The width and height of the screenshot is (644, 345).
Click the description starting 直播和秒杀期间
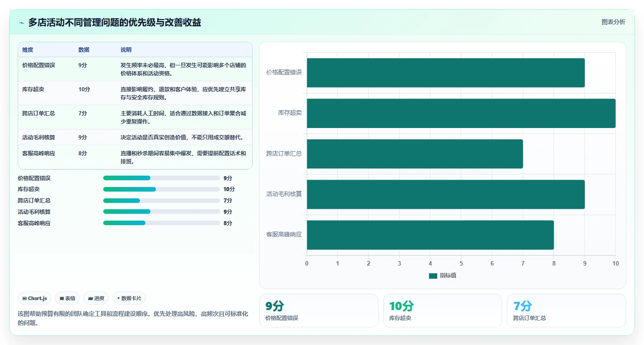click(x=183, y=157)
